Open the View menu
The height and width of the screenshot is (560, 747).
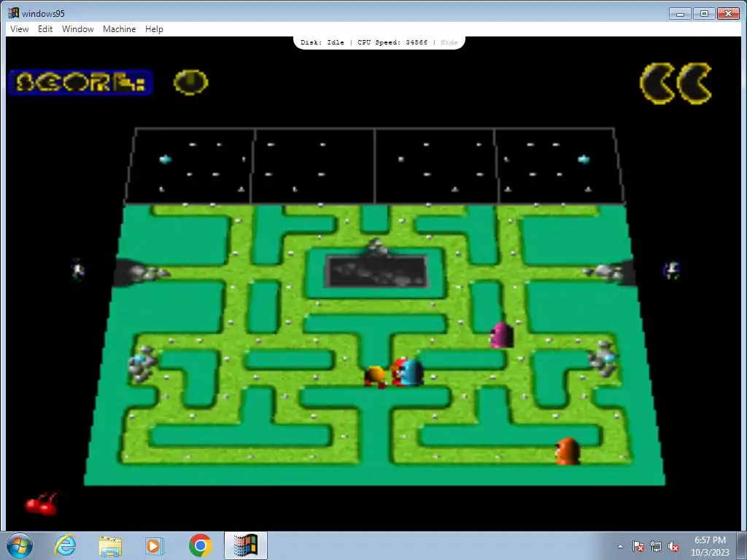tap(20, 29)
